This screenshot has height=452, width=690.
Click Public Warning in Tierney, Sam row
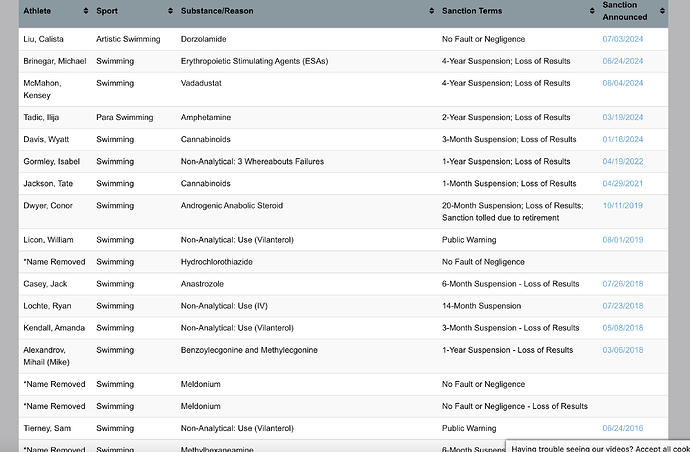pyautogui.click(x=469, y=428)
